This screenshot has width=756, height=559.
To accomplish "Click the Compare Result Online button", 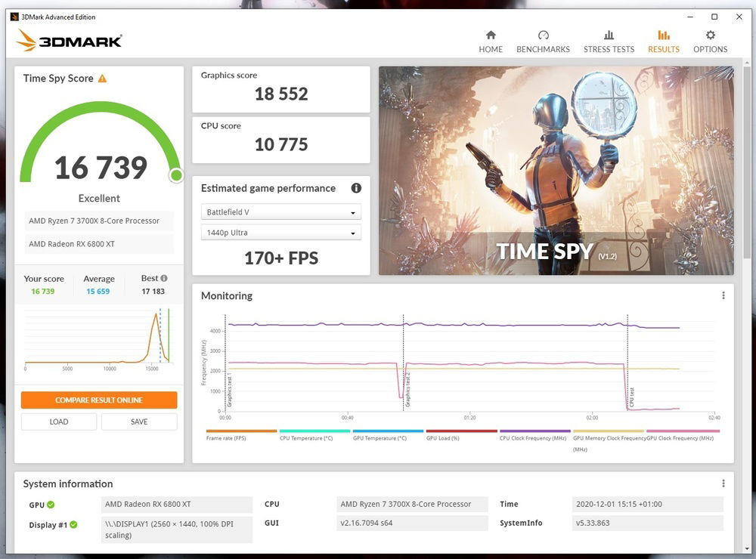I will point(98,400).
